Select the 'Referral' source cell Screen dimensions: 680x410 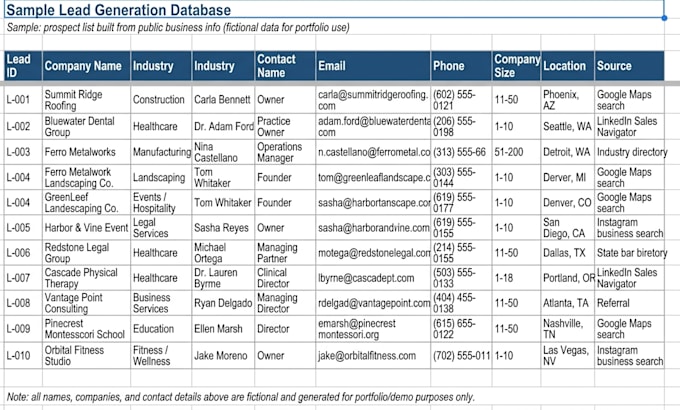[x=629, y=303]
